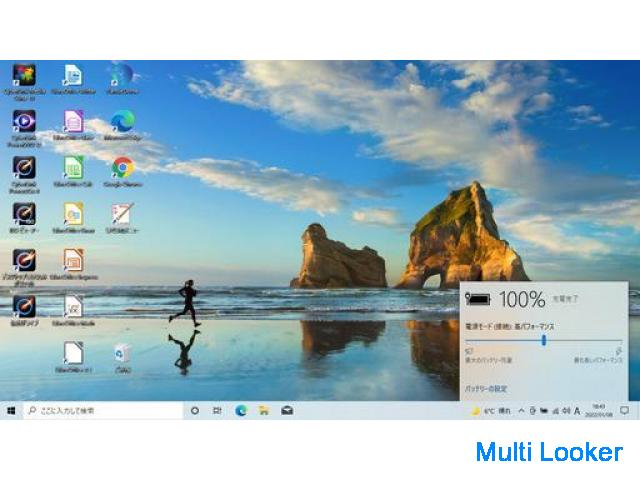
Task: Click the Cortana circle icon in taskbar
Action: pos(195,411)
